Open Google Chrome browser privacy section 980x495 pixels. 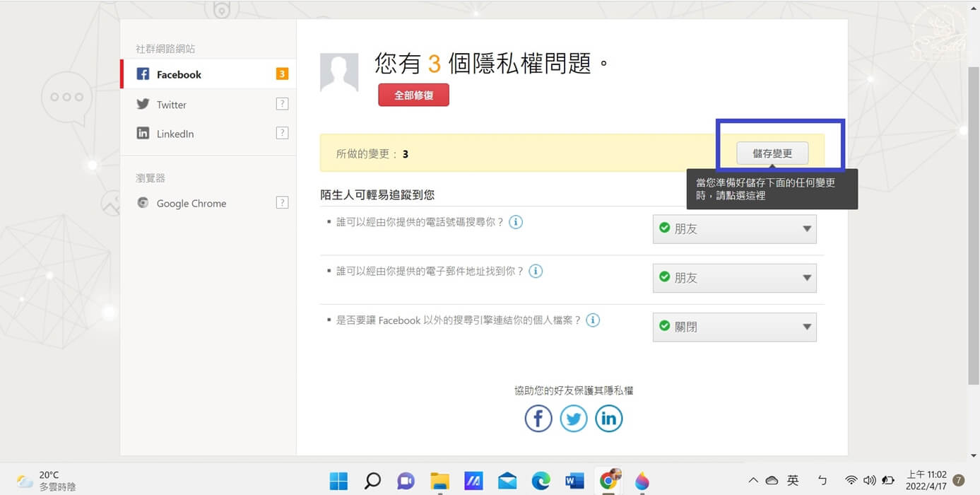pos(191,203)
